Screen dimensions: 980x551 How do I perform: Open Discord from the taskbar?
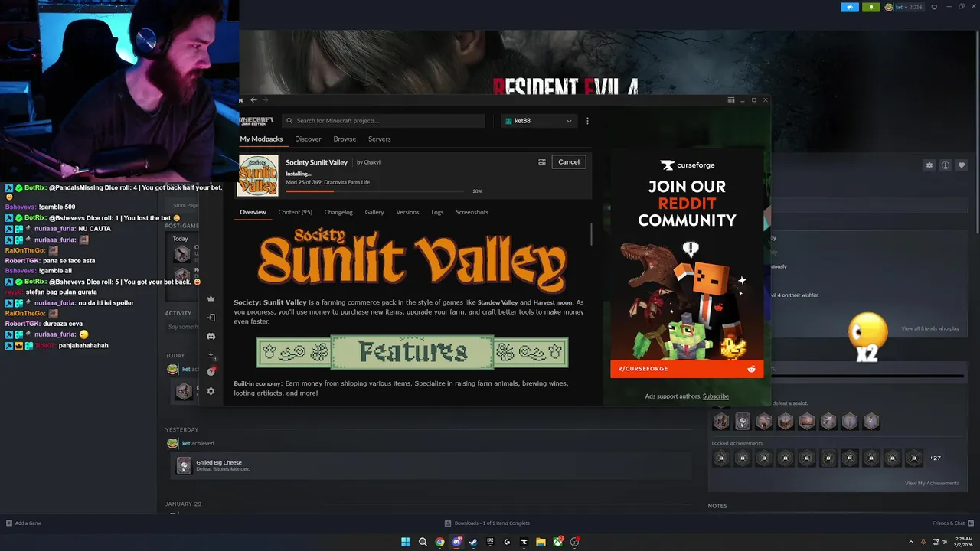pyautogui.click(x=457, y=542)
